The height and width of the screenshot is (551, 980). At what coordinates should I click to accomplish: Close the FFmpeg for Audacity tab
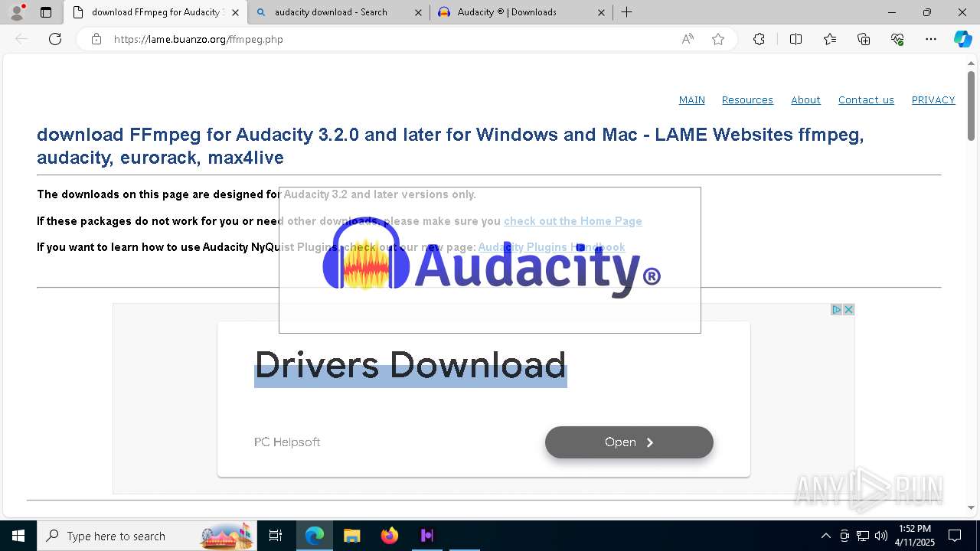pos(235,12)
